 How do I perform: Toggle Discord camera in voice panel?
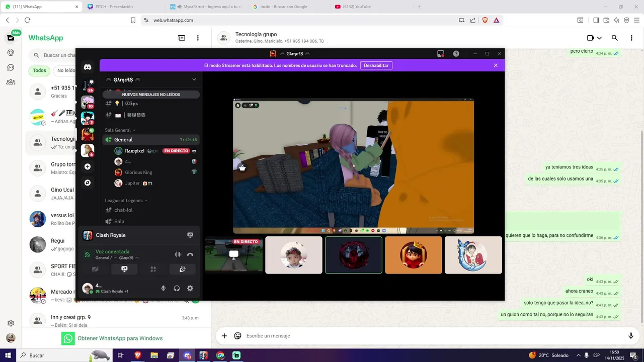95,269
